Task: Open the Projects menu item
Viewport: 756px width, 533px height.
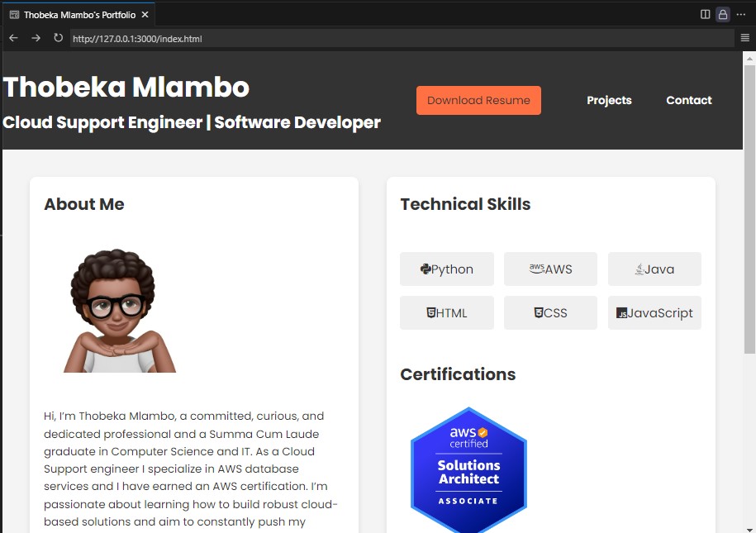Action: click(x=609, y=100)
